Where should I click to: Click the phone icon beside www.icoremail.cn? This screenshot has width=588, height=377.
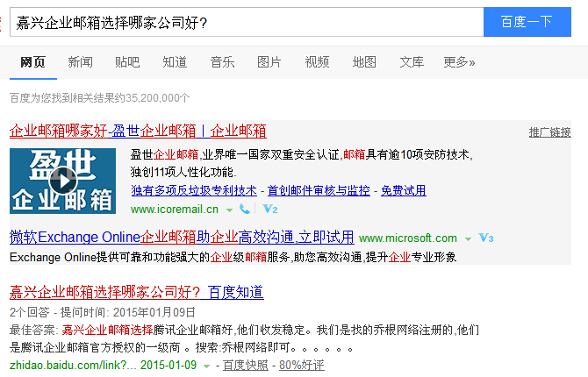[x=245, y=210]
